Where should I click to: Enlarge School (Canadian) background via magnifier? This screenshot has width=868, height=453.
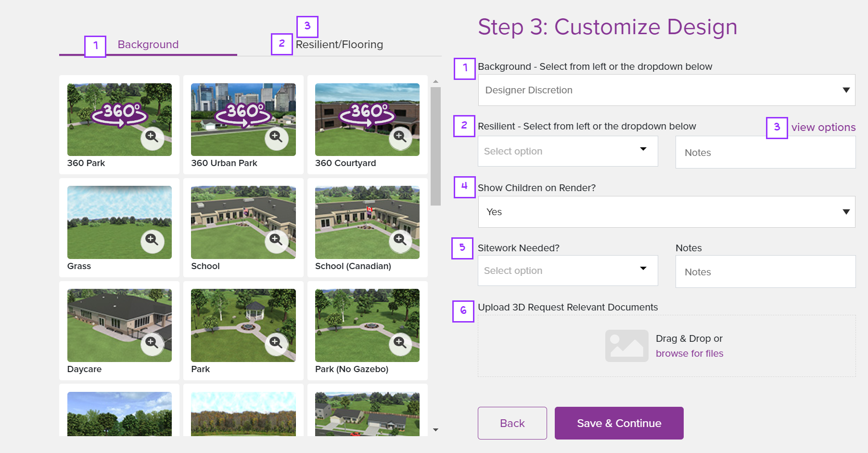[400, 241]
